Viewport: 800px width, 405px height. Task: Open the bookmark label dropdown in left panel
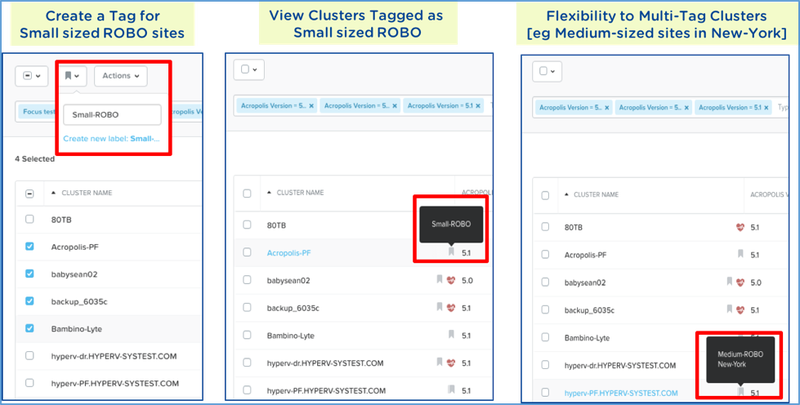(72, 76)
